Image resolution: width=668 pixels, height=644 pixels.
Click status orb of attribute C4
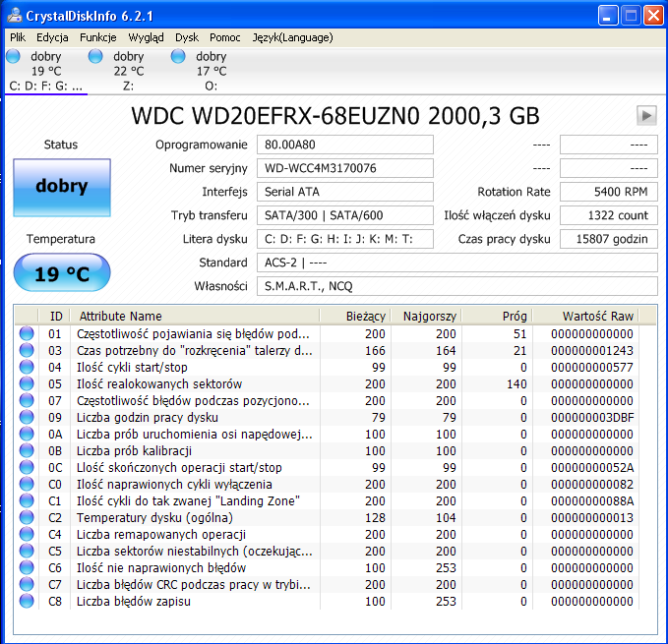coord(27,534)
